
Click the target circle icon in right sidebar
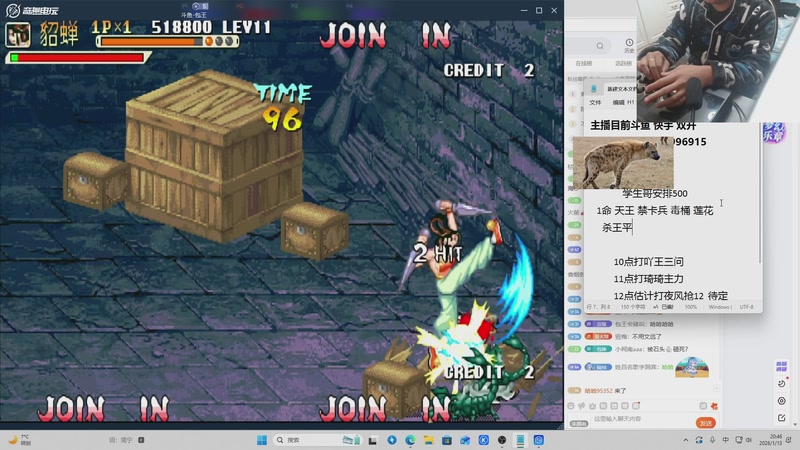781,401
